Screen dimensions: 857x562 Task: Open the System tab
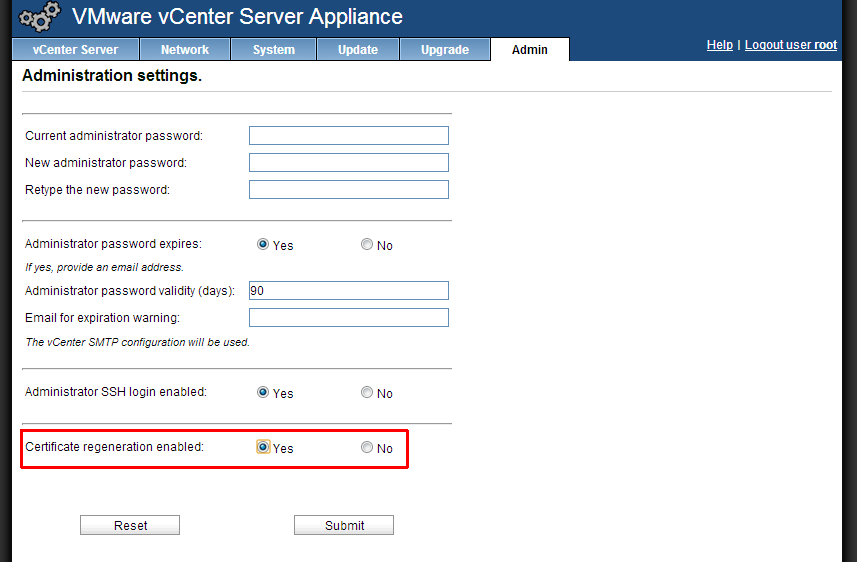pos(273,50)
